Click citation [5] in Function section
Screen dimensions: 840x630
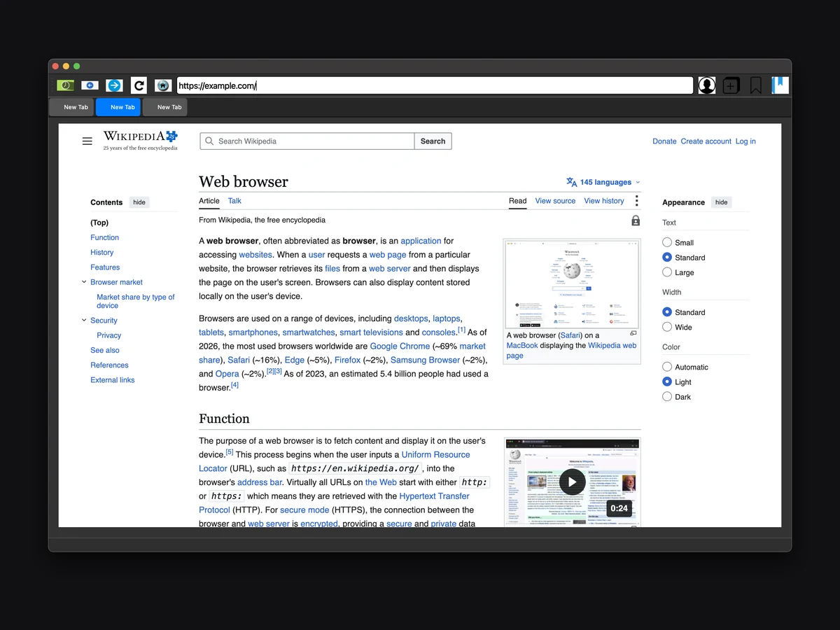tap(229, 452)
